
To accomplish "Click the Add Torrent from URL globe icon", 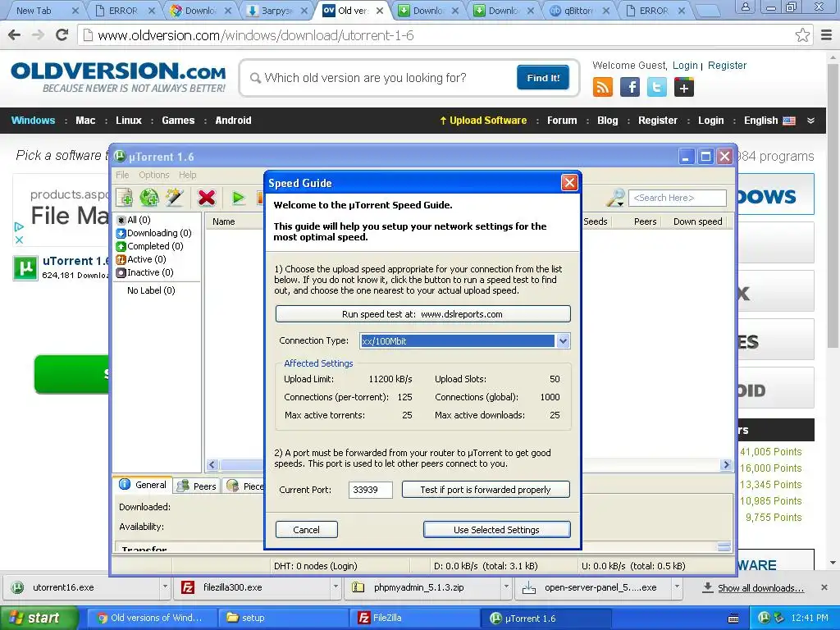I will [x=149, y=198].
